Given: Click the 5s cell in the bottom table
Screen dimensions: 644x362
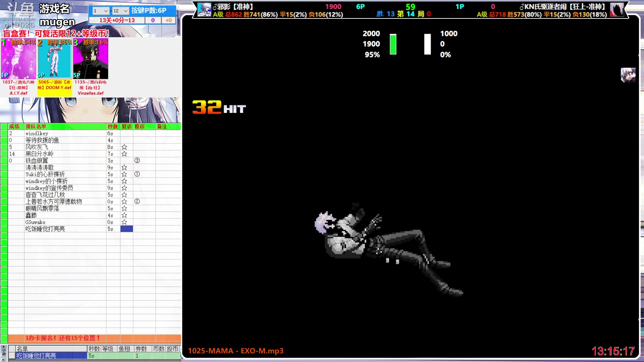Looking at the screenshot, I should click(x=94, y=356).
